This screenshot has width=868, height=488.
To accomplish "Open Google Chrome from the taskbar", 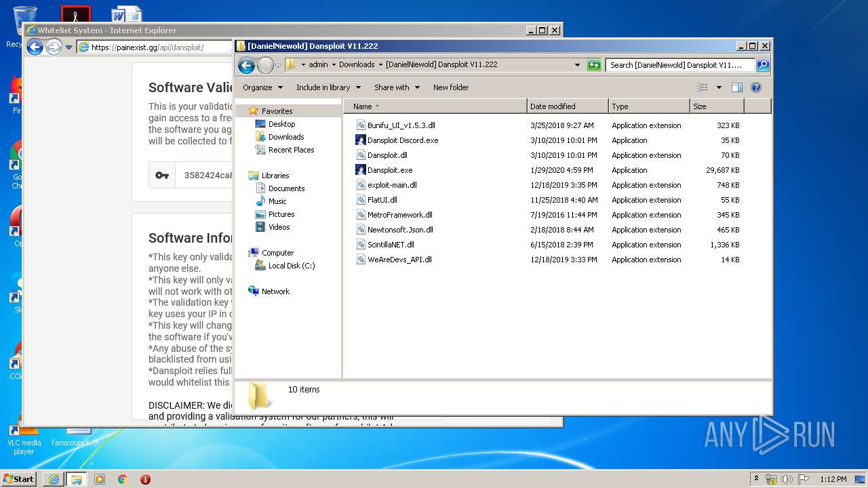I will click(x=123, y=479).
